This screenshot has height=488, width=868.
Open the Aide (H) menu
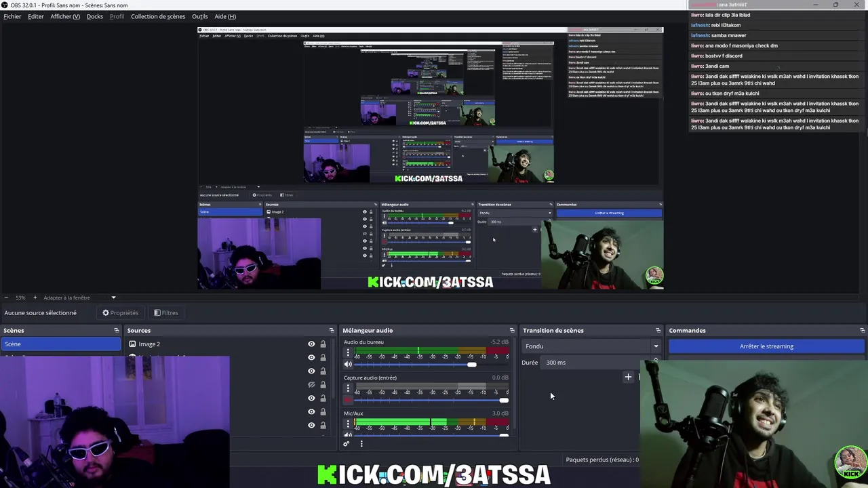[x=225, y=16]
